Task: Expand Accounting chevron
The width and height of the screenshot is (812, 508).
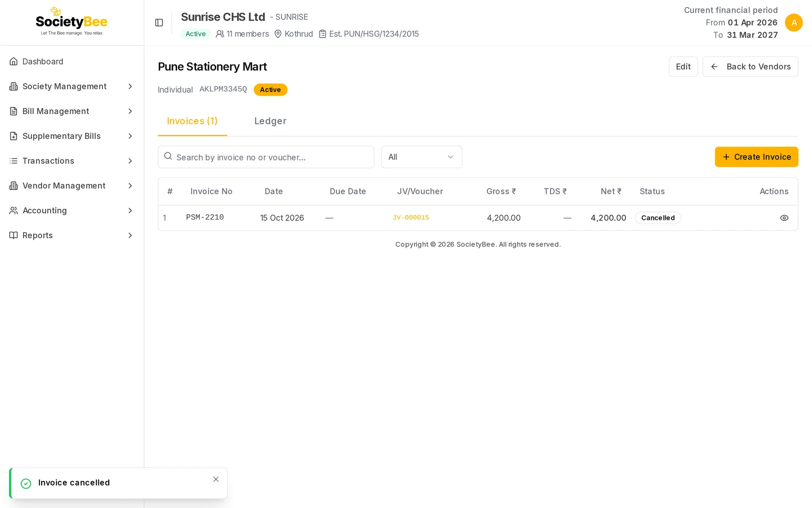Action: coord(130,210)
